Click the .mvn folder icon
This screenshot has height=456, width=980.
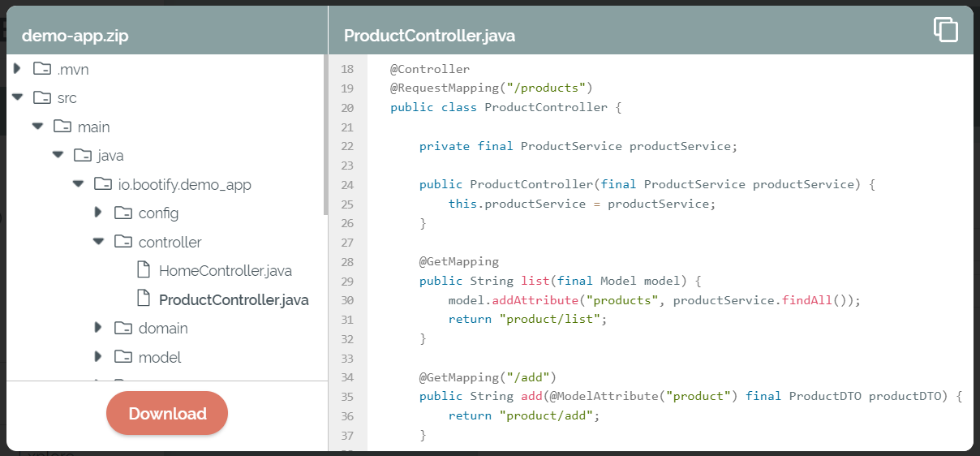pos(41,69)
